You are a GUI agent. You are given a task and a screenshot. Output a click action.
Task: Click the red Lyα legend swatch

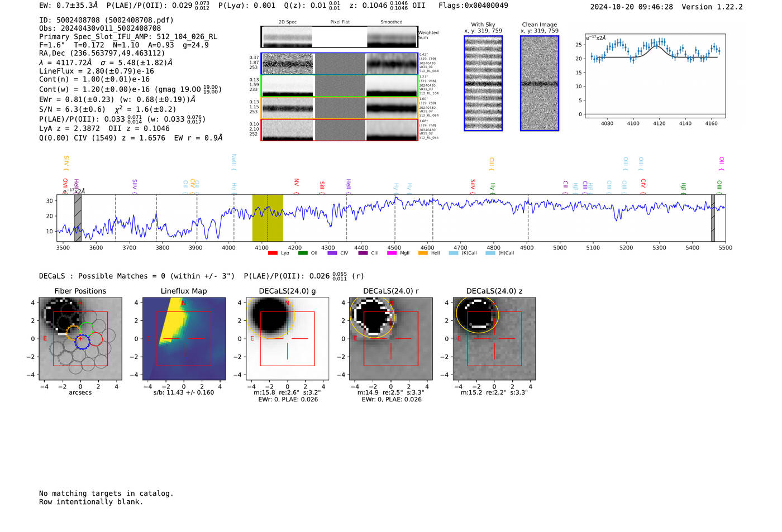point(273,253)
